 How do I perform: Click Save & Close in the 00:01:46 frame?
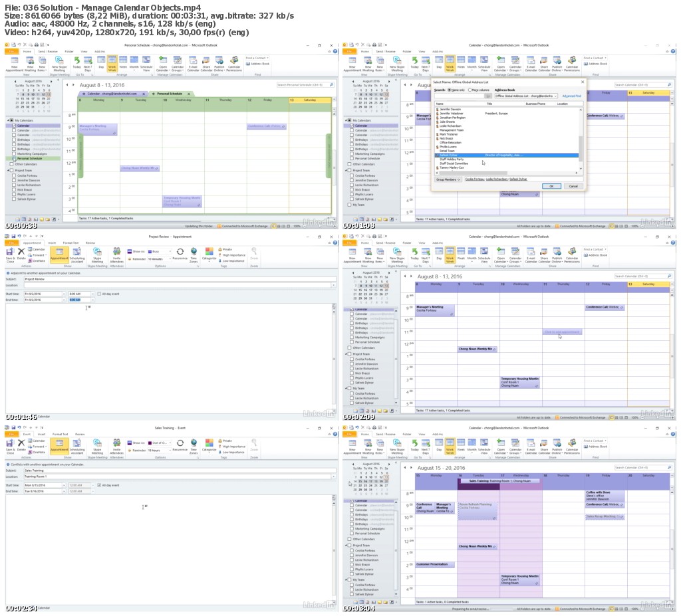(10, 255)
